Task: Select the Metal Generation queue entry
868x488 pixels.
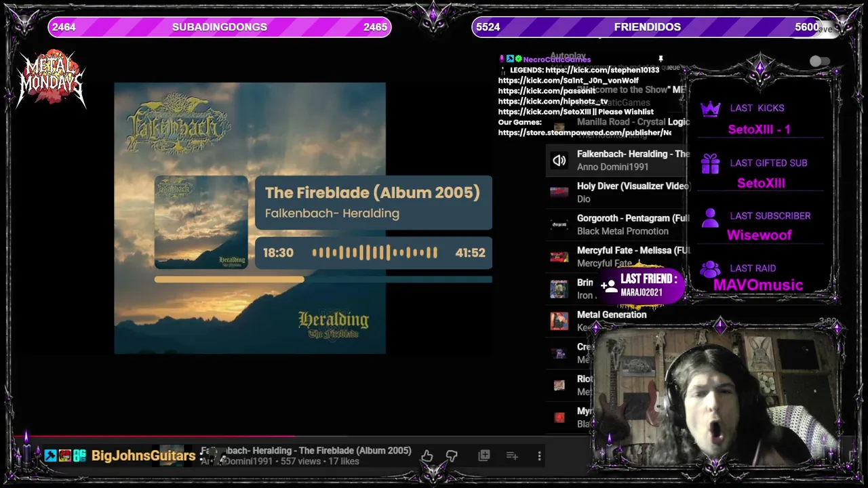Action: [x=612, y=314]
